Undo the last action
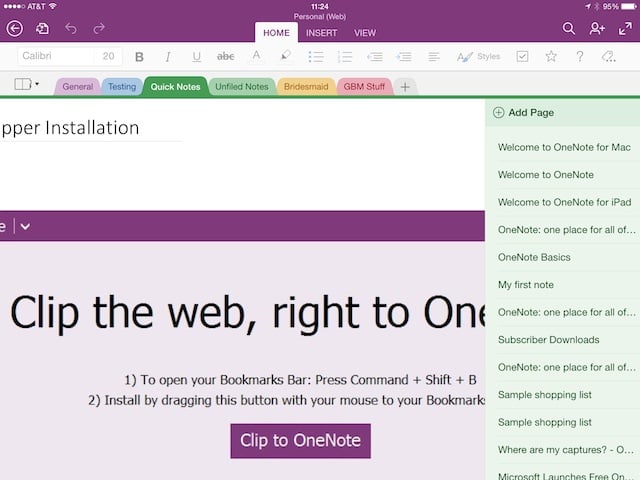Screen dimensions: 640x480 71,29
